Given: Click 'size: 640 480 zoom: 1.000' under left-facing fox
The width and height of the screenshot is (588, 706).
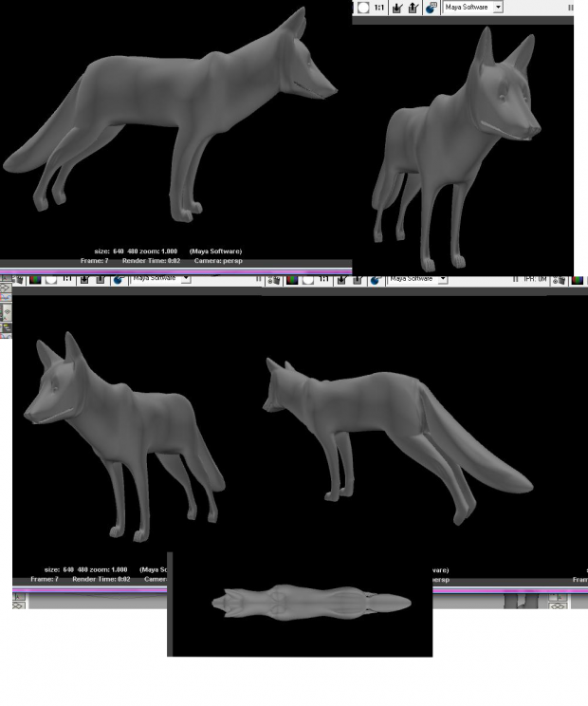Looking at the screenshot, I should click(x=86, y=569).
